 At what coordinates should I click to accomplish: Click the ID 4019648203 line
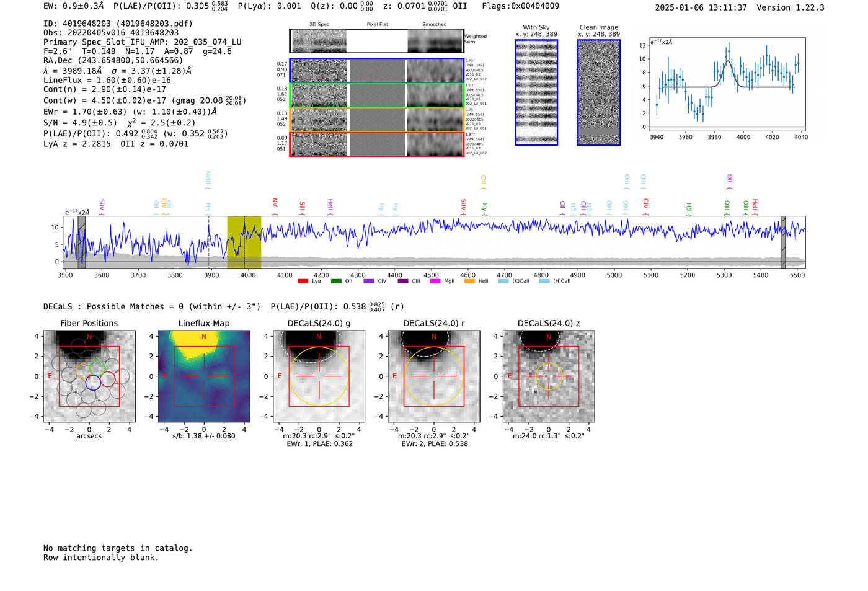pos(118,24)
